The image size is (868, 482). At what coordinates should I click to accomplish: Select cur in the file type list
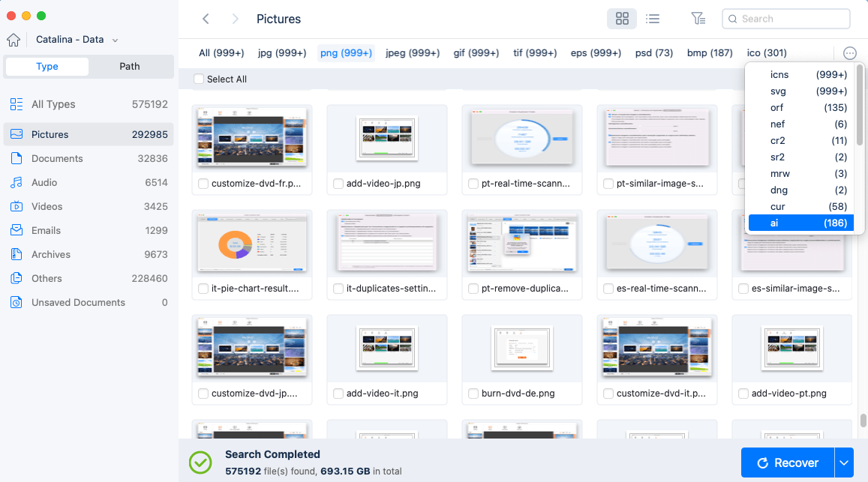(801, 206)
